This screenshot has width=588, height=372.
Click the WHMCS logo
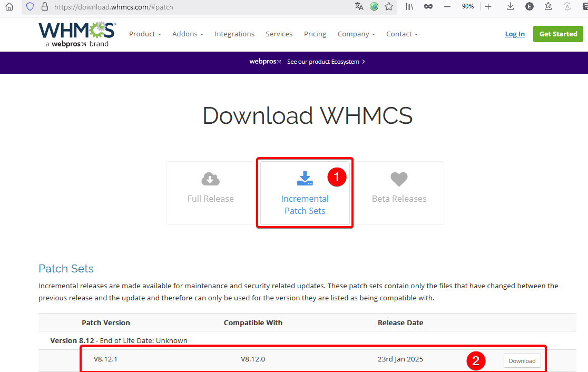point(77,34)
